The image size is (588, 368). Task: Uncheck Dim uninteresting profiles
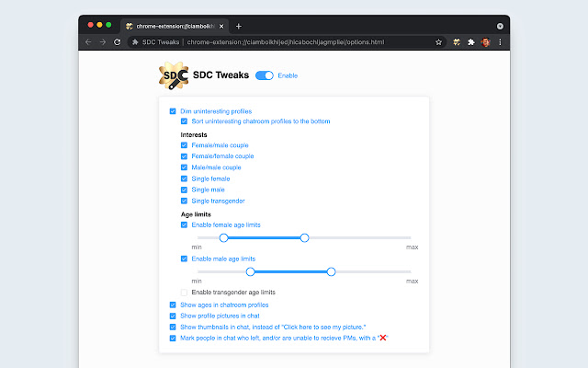pos(173,111)
